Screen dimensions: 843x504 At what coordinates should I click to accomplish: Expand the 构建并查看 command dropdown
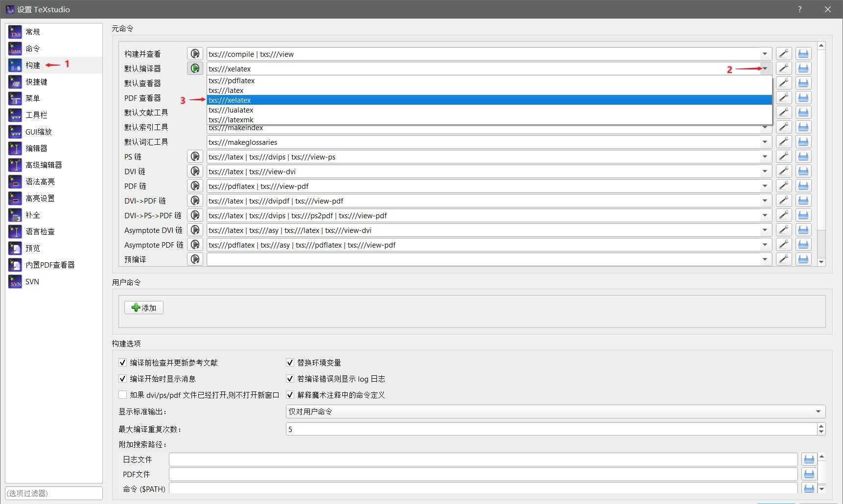click(x=765, y=54)
